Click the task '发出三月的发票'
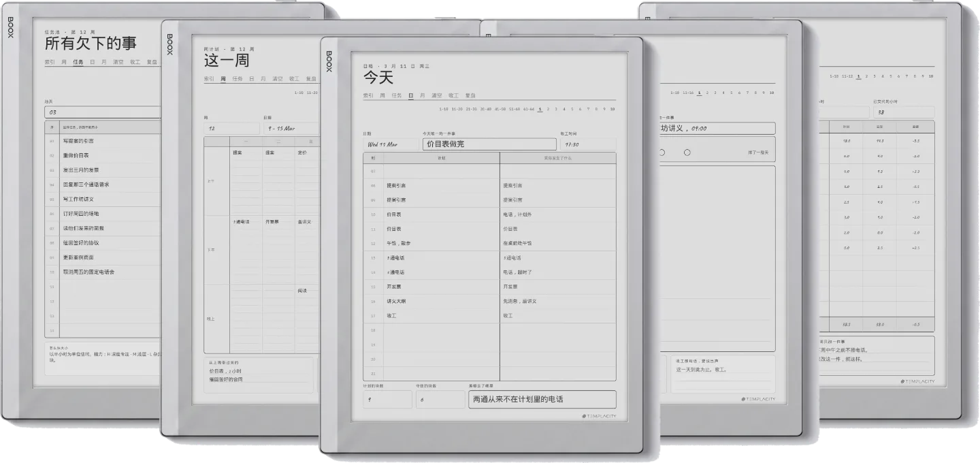The image size is (980, 463). (x=81, y=170)
